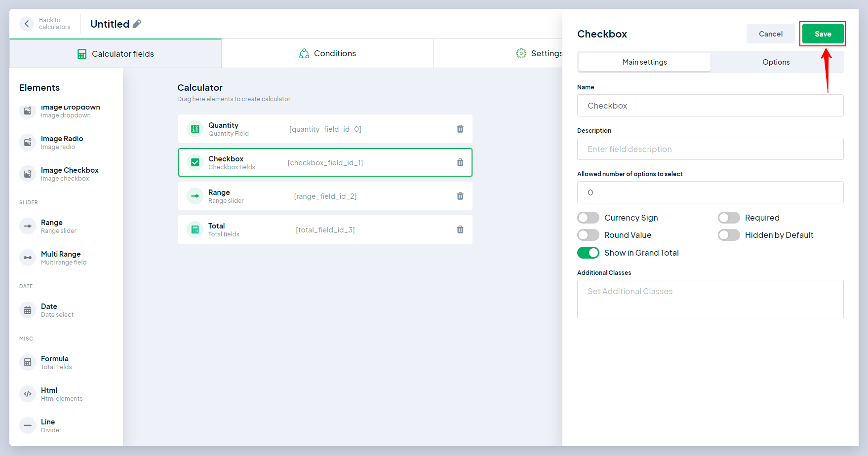Viewport: 868px width, 456px height.
Task: Enable the Currency Sign toggle
Action: [588, 218]
